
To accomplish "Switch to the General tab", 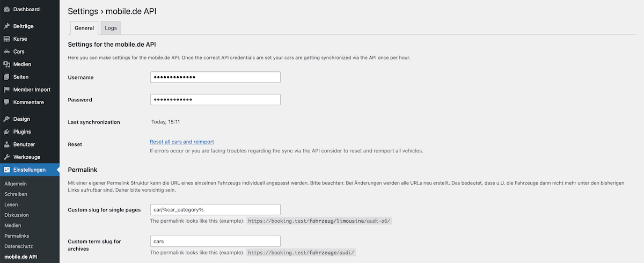I will 84,28.
